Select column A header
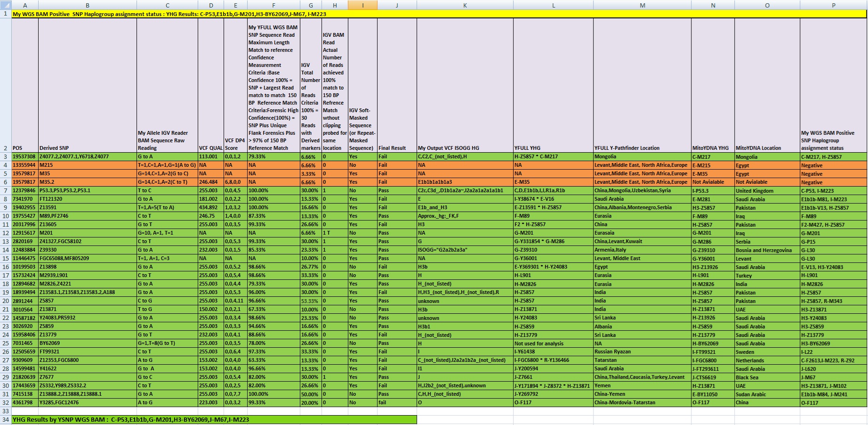The image size is (868, 425). point(25,5)
